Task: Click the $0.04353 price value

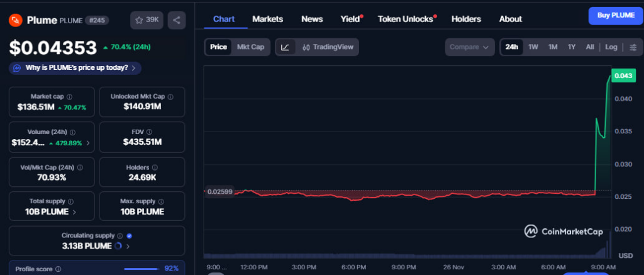Action: coord(53,48)
